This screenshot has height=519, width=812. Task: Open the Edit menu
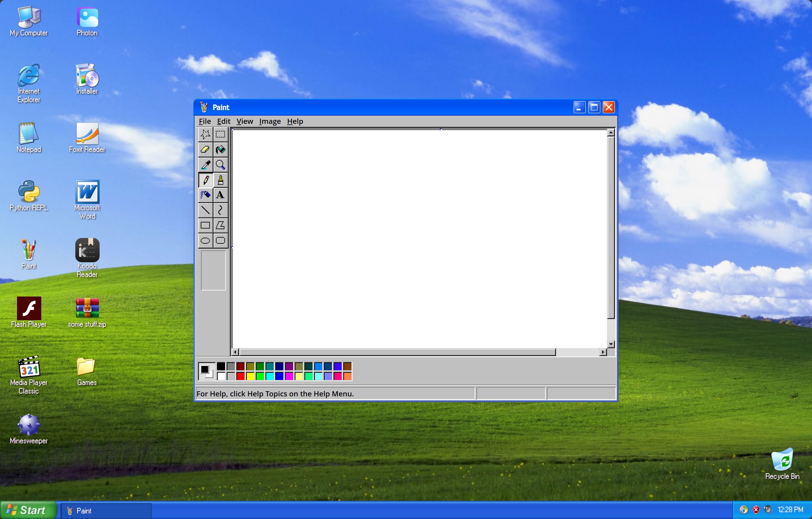pos(223,121)
